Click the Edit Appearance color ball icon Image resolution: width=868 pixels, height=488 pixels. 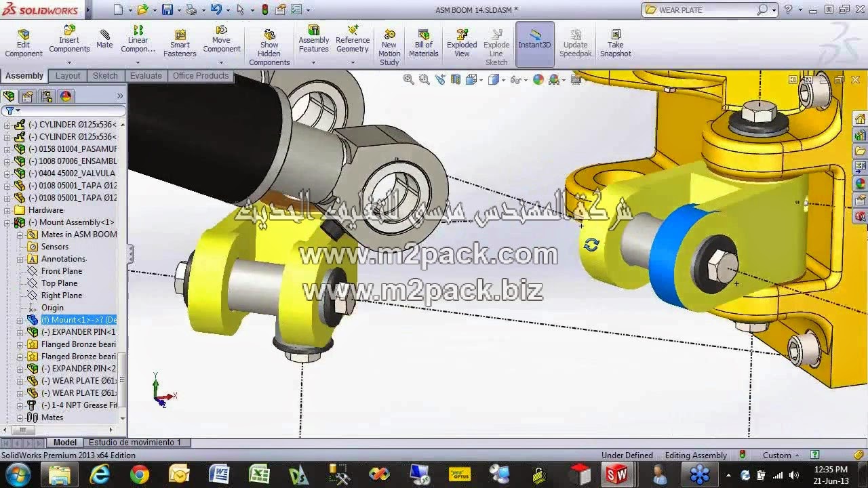pyautogui.click(x=538, y=79)
